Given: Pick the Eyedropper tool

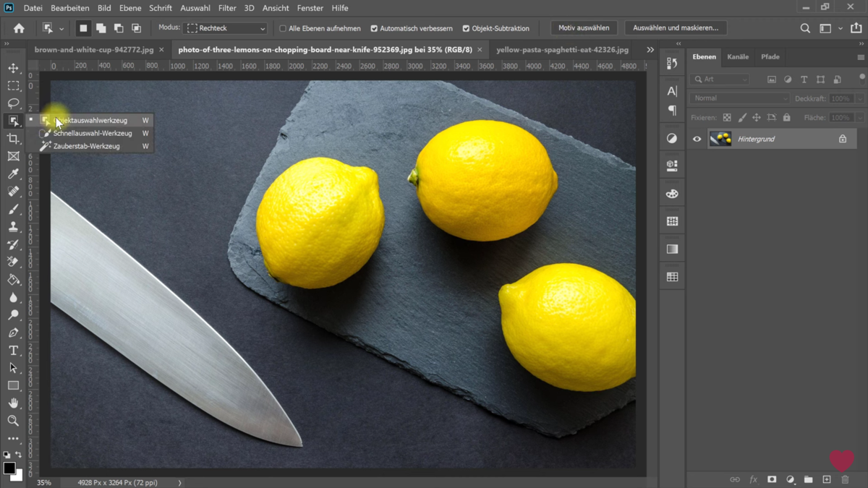Looking at the screenshot, I should pyautogui.click(x=13, y=174).
